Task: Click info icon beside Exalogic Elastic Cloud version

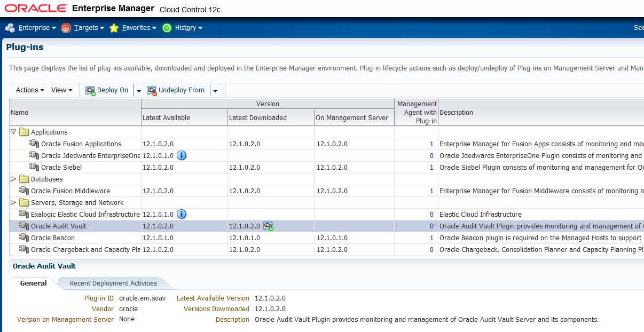Action: click(x=182, y=214)
